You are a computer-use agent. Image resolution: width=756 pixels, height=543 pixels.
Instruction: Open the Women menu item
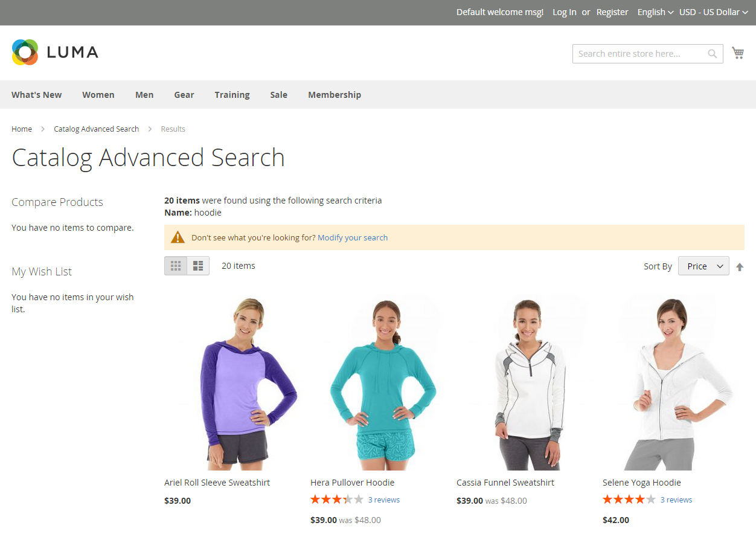98,95
